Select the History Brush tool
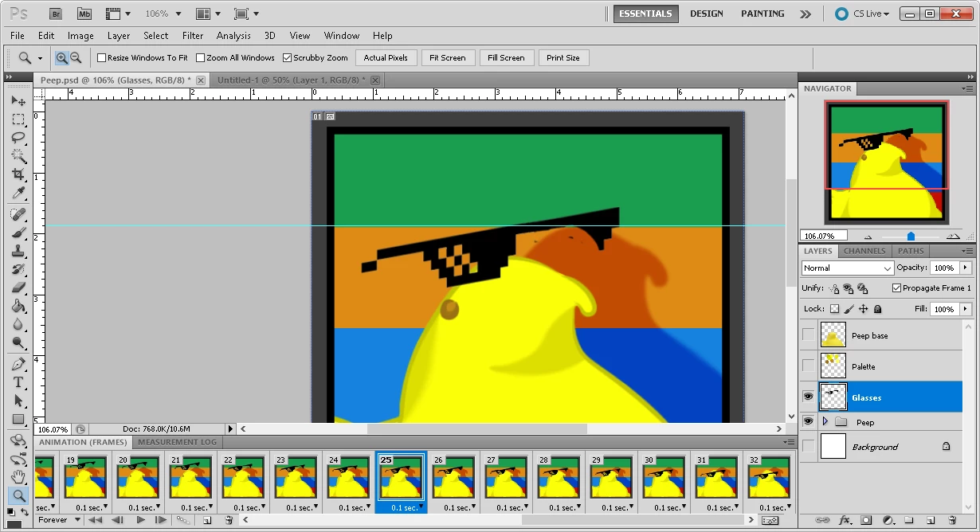 (18, 269)
